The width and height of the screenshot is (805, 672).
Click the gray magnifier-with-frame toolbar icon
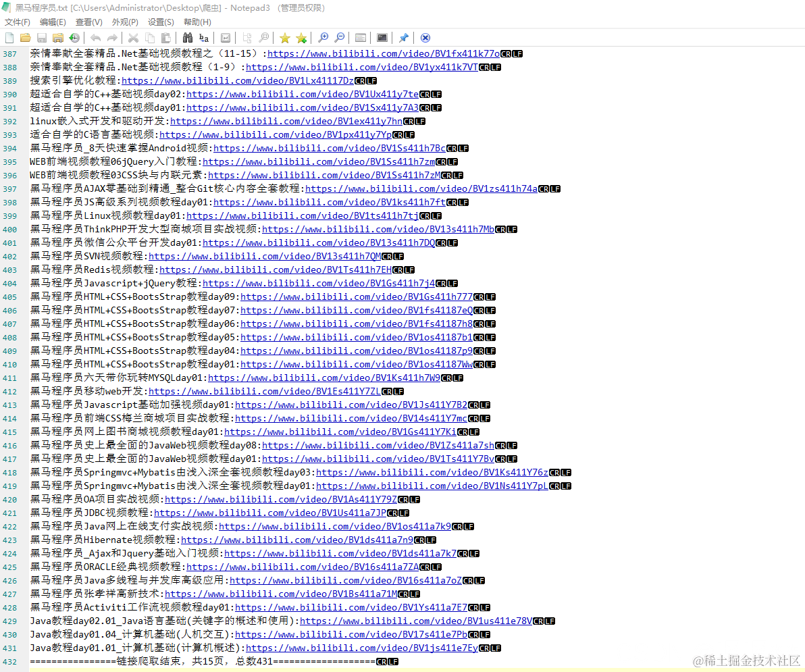[x=263, y=38]
